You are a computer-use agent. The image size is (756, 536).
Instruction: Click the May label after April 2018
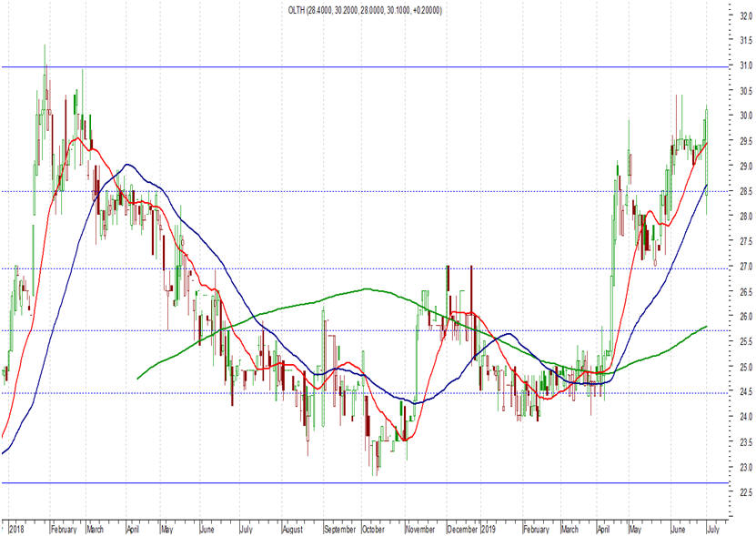pyautogui.click(x=166, y=530)
